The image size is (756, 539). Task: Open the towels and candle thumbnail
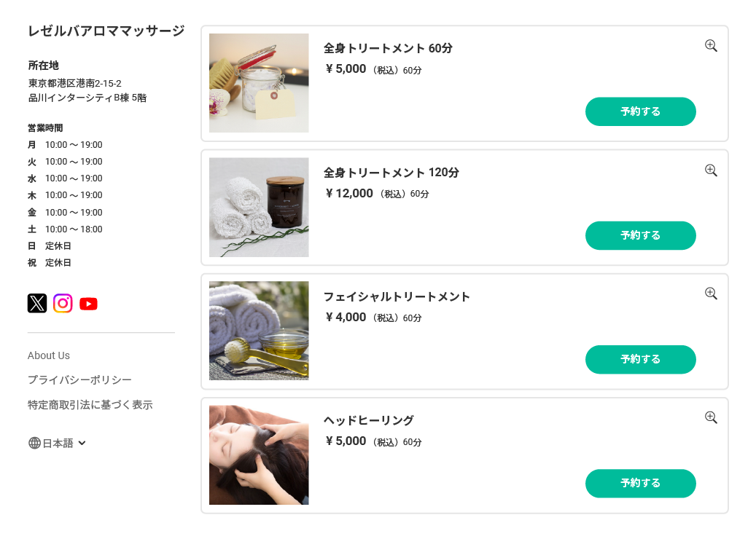tap(259, 207)
